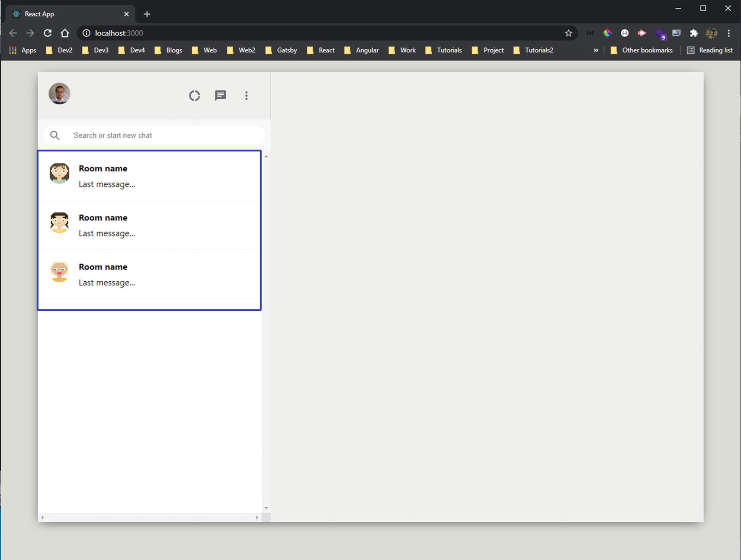Click the avatar of the first chat room
This screenshot has width=741, height=560.
click(59, 173)
